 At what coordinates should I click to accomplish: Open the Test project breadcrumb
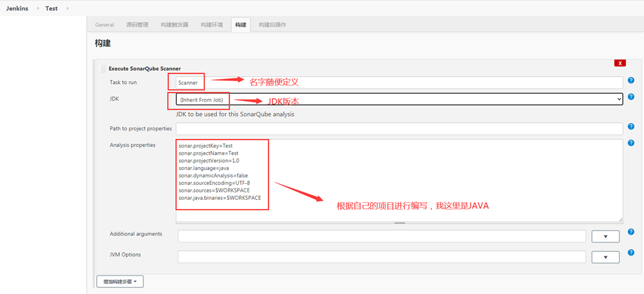coord(52,8)
